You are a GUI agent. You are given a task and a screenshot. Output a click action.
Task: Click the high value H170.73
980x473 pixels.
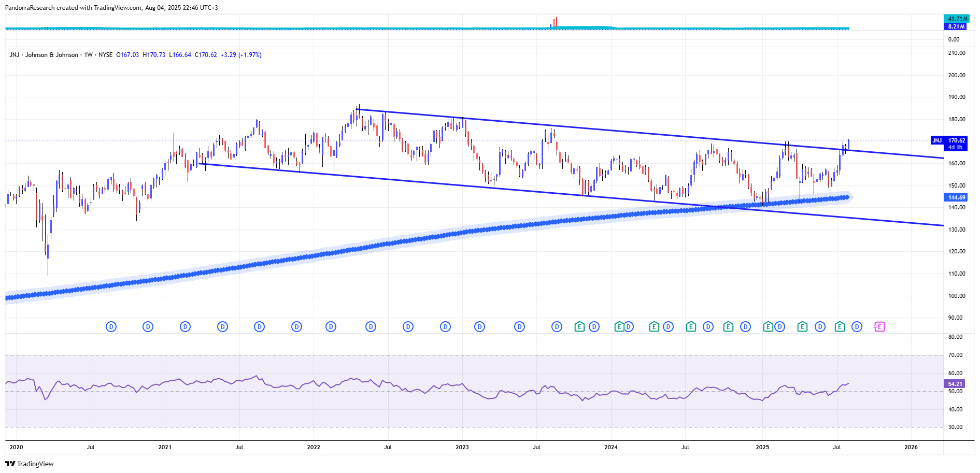[x=154, y=55]
